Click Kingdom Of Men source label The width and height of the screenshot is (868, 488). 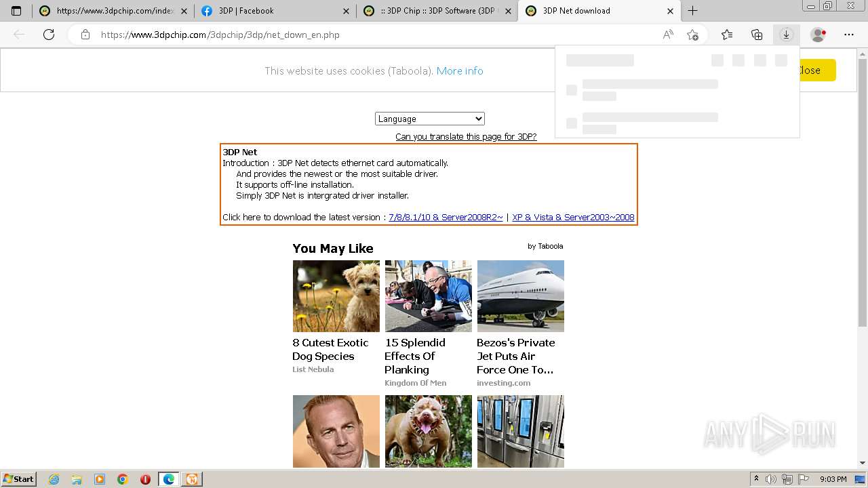pos(415,383)
